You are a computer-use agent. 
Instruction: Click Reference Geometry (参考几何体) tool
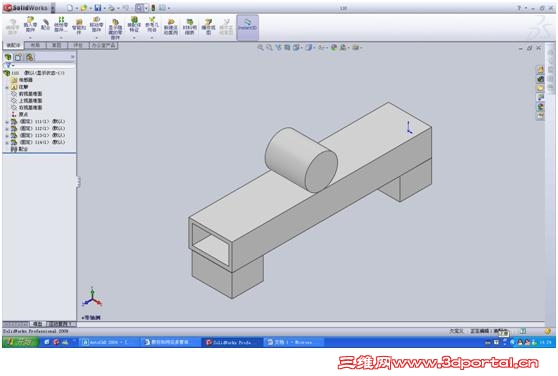click(x=152, y=25)
